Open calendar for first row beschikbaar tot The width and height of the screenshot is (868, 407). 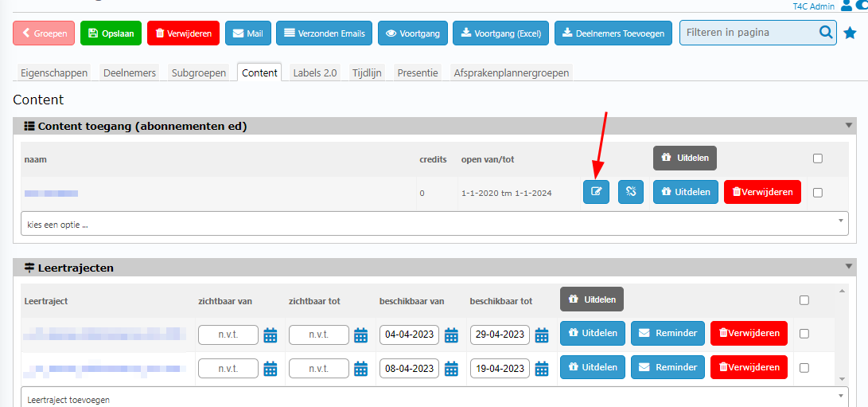[x=543, y=335]
